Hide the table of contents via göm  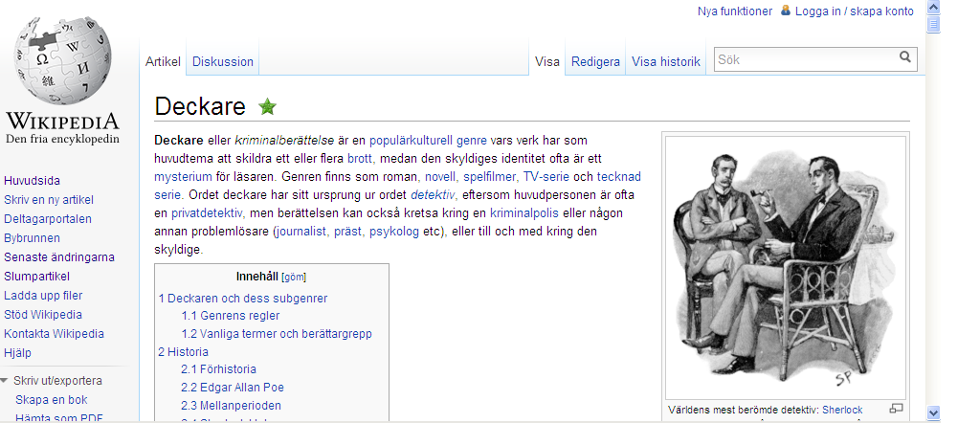tap(294, 277)
